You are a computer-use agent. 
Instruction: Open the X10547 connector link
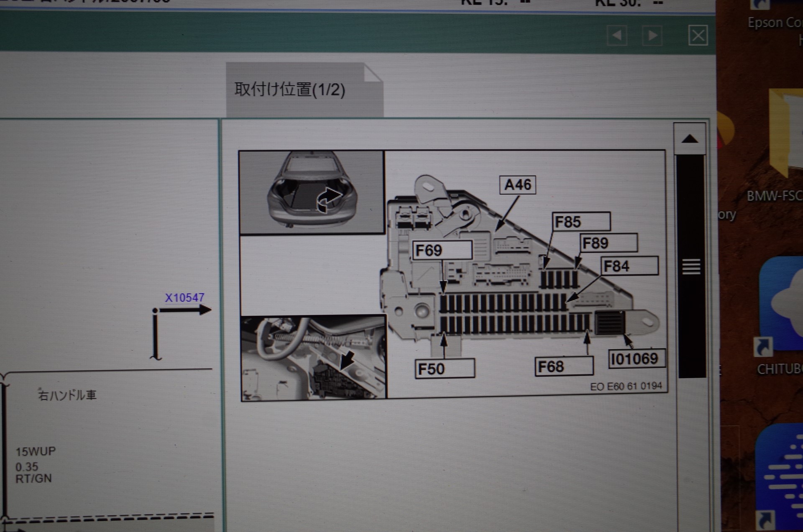184,297
